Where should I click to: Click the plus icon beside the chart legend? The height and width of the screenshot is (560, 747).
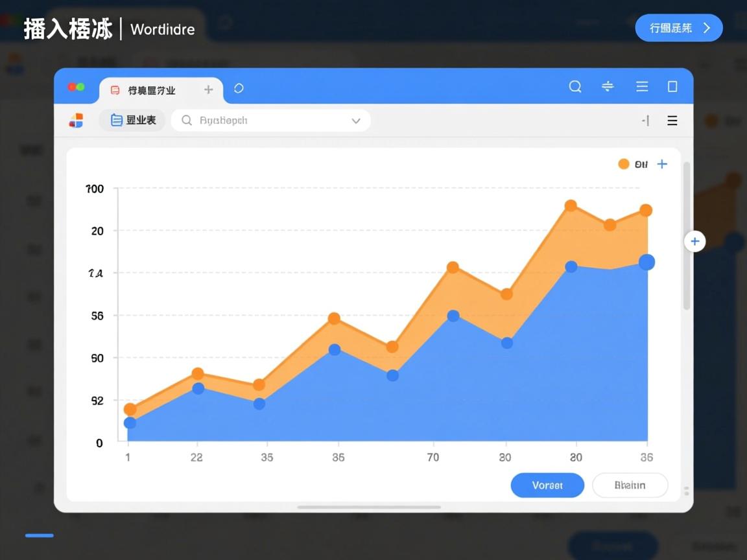[662, 164]
